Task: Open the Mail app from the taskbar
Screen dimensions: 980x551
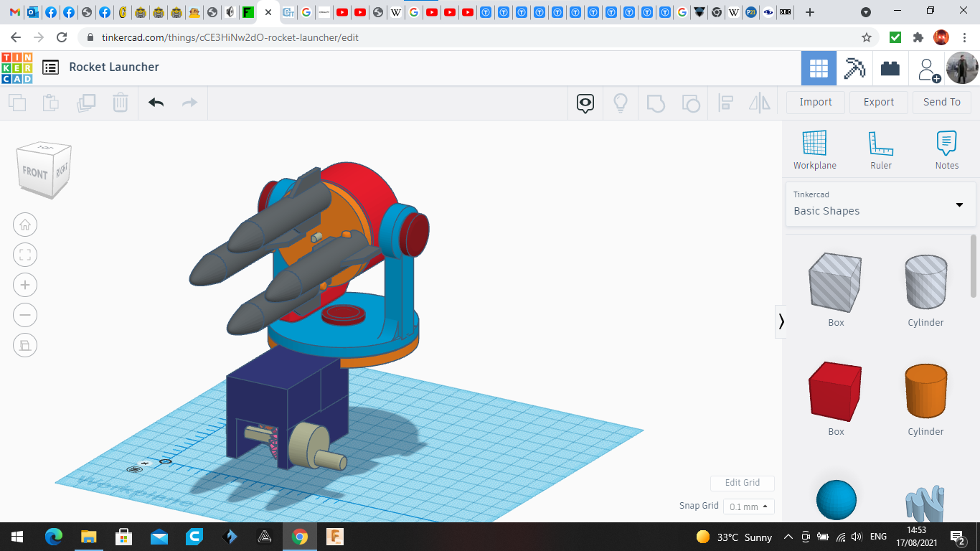Action: point(159,537)
